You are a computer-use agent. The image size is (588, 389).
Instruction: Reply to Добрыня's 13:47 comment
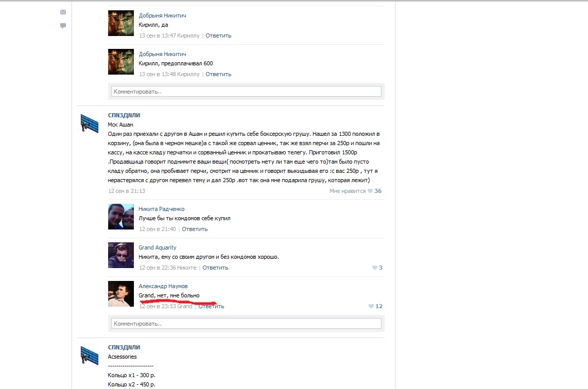pos(218,36)
